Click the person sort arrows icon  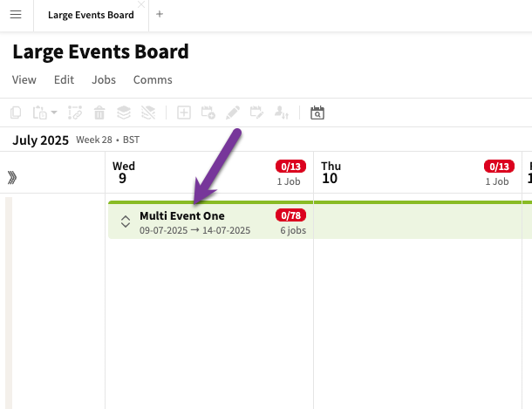pyautogui.click(x=282, y=112)
